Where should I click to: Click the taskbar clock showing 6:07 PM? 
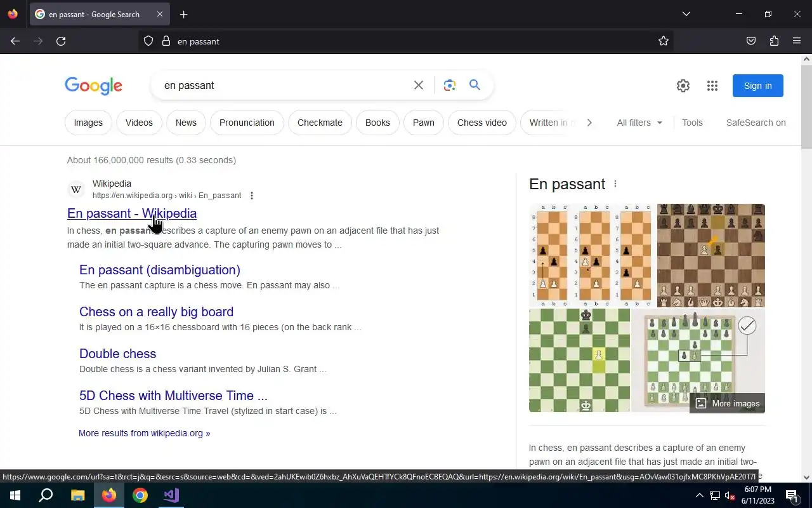[x=757, y=495]
